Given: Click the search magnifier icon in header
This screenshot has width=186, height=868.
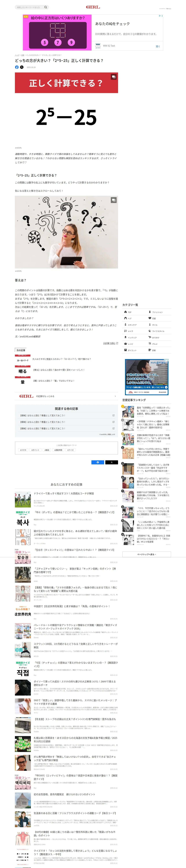Looking at the screenshot, I should coord(46,7).
